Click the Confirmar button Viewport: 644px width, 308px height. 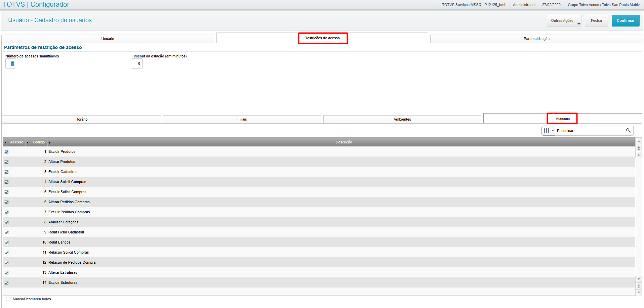click(626, 20)
